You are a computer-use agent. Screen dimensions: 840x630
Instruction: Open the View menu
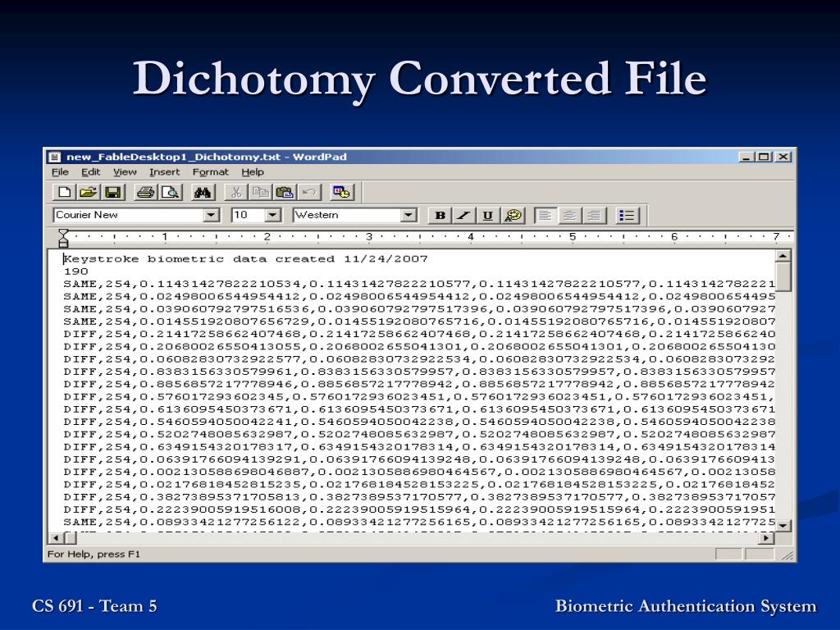125,172
